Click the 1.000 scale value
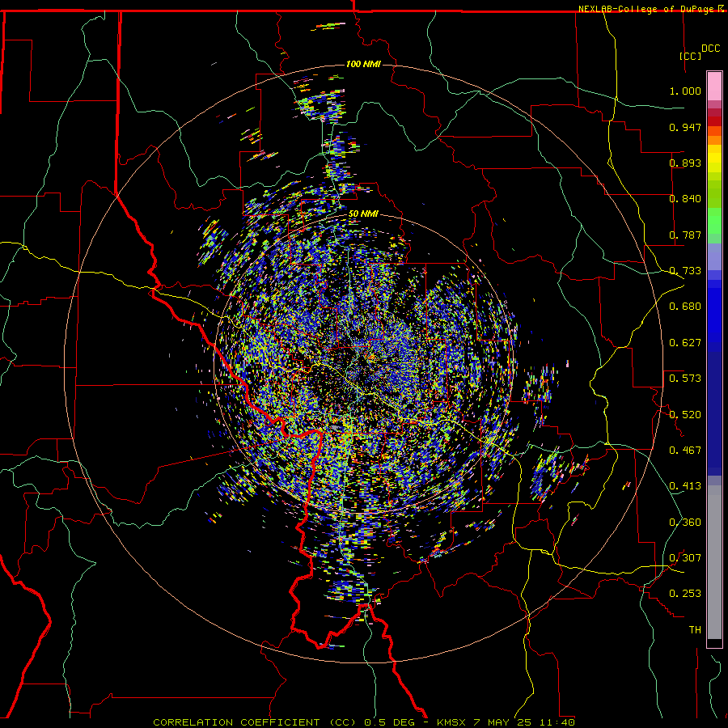Viewport: 728px width, 728px height. point(685,91)
